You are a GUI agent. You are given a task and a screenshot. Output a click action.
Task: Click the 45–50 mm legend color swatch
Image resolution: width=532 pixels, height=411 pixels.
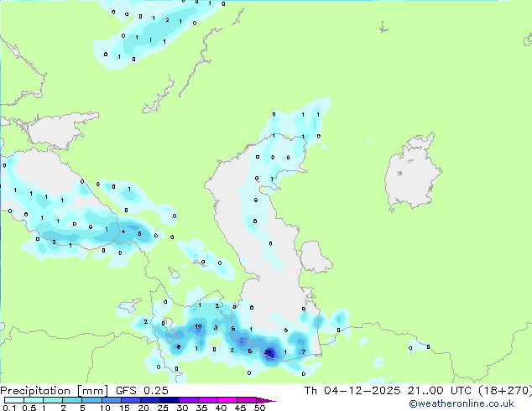[x=247, y=400]
